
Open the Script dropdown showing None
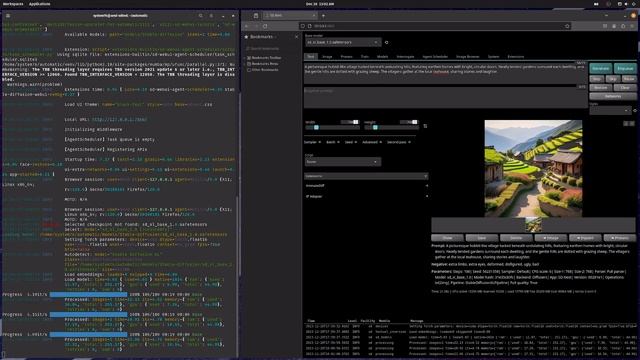pyautogui.click(x=343, y=162)
